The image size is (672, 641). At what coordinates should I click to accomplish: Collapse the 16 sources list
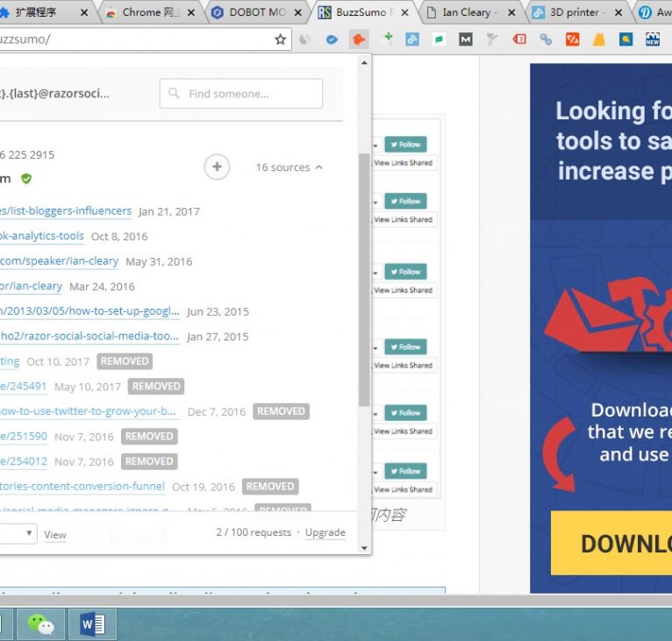[x=289, y=167]
